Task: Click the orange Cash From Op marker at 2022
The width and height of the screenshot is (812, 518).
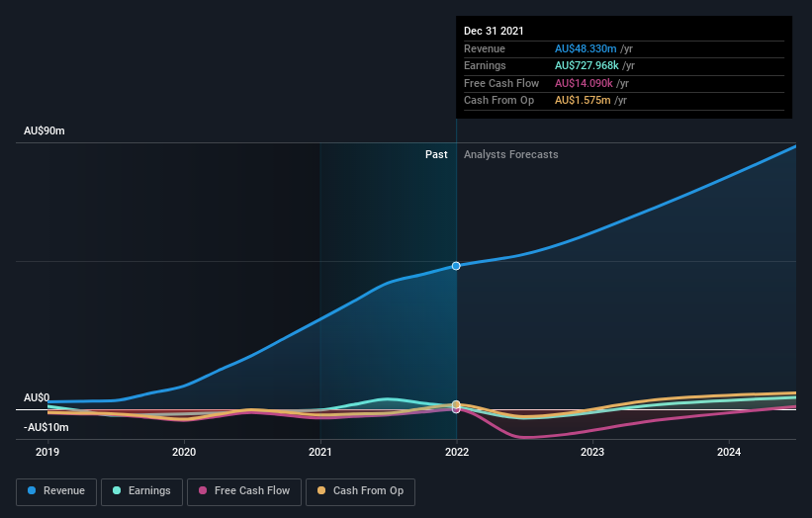Action: [x=456, y=404]
